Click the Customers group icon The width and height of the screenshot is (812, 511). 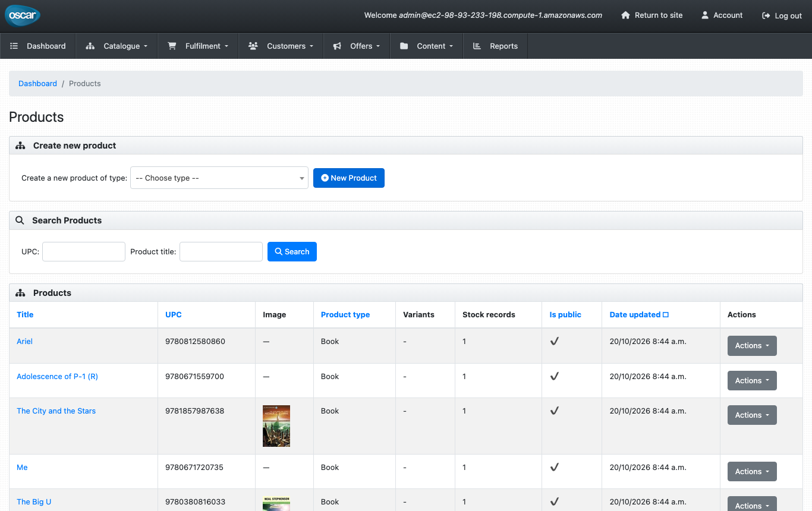point(253,46)
